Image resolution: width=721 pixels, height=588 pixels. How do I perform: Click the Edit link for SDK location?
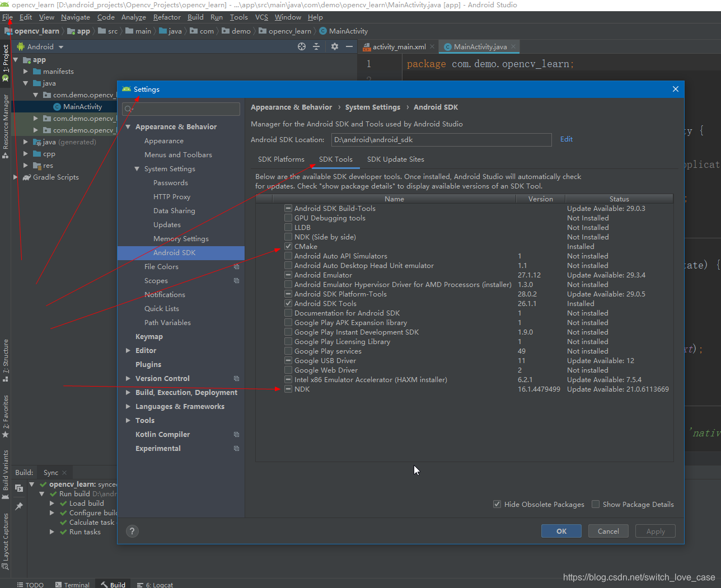pos(566,139)
